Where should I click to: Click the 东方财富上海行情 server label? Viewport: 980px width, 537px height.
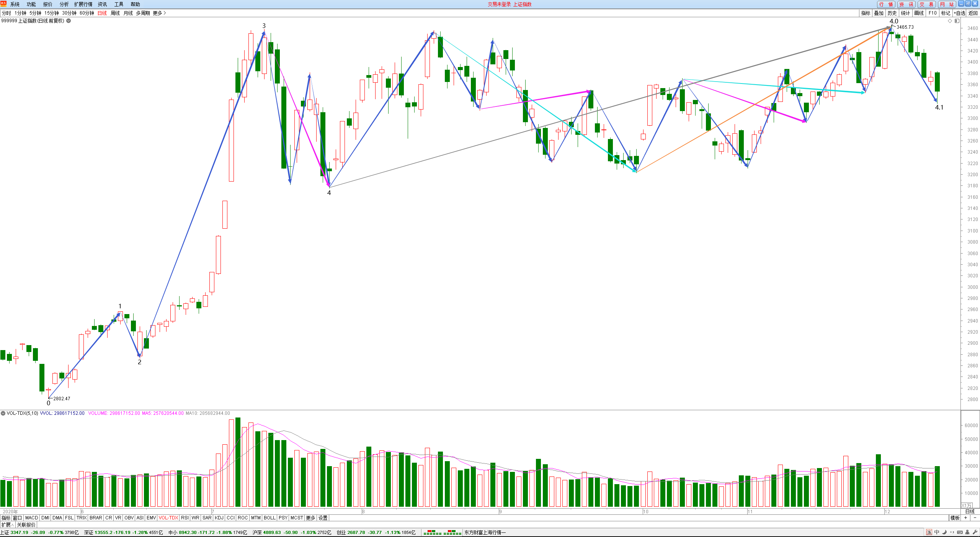click(x=485, y=532)
